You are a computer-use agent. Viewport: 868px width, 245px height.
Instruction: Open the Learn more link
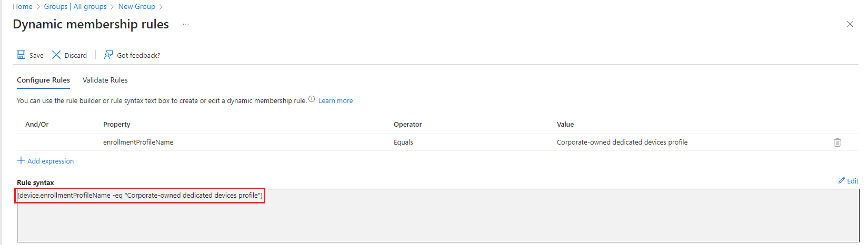335,101
